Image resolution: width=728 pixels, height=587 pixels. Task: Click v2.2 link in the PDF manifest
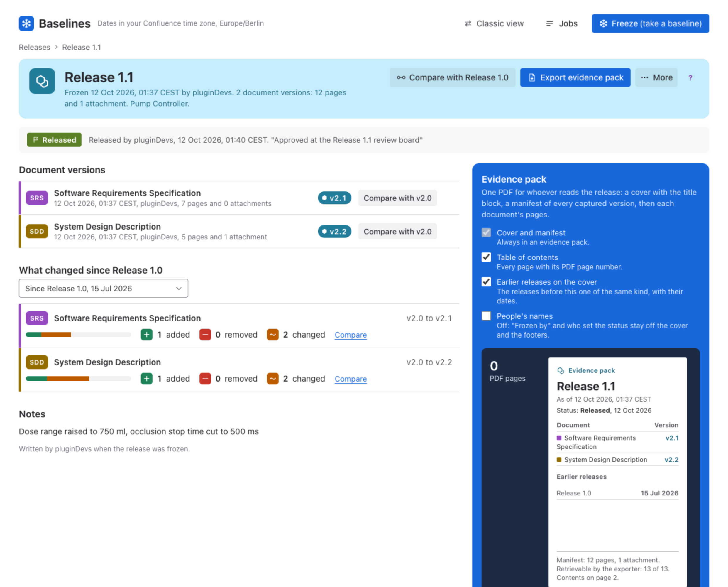(672, 460)
